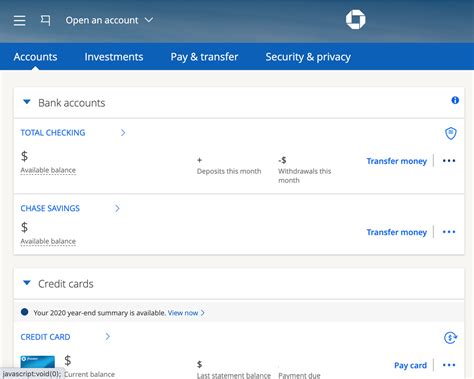Open the Security & privacy tab

tap(308, 57)
